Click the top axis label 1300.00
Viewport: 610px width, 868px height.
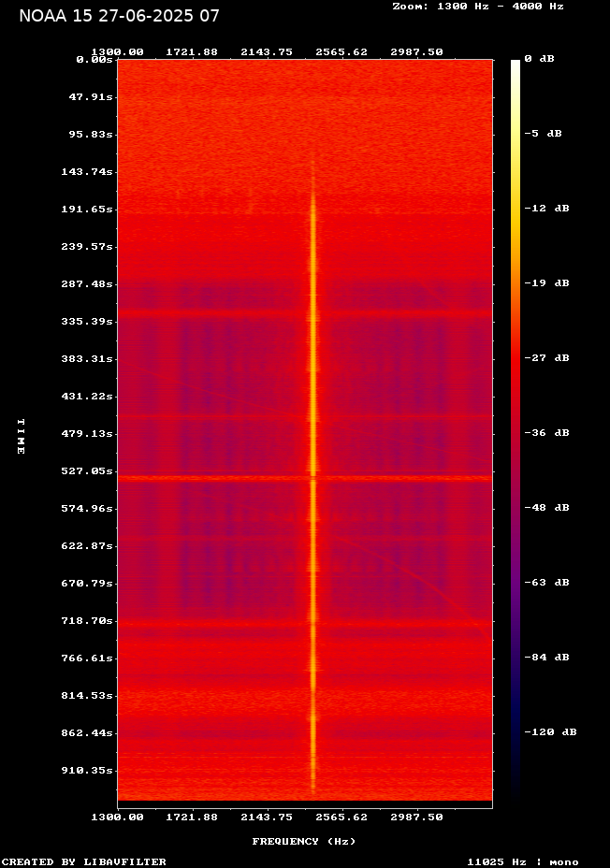[x=117, y=52]
